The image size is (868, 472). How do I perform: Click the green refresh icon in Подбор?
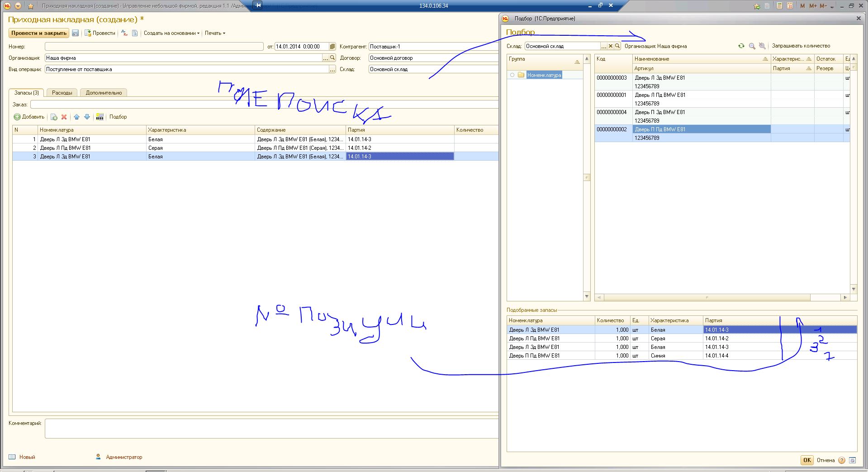point(741,46)
